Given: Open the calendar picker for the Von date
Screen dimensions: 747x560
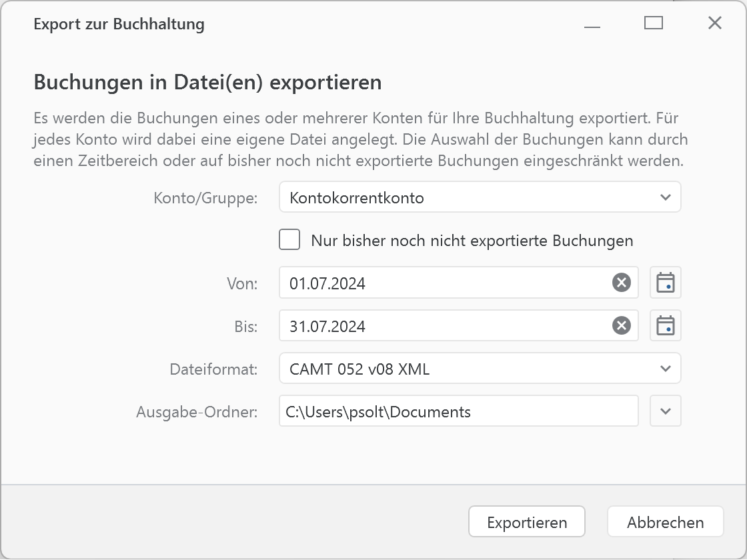Looking at the screenshot, I should coord(665,283).
